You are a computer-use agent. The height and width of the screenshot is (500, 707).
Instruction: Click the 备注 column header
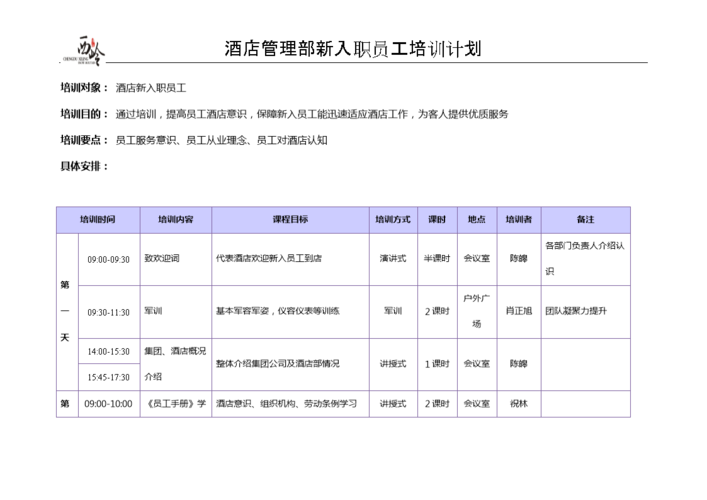586,220
